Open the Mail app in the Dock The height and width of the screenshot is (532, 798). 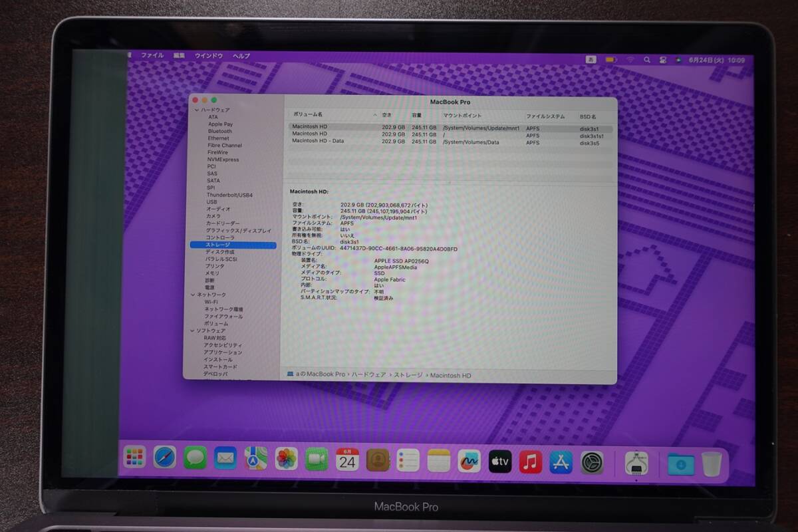tap(225, 458)
